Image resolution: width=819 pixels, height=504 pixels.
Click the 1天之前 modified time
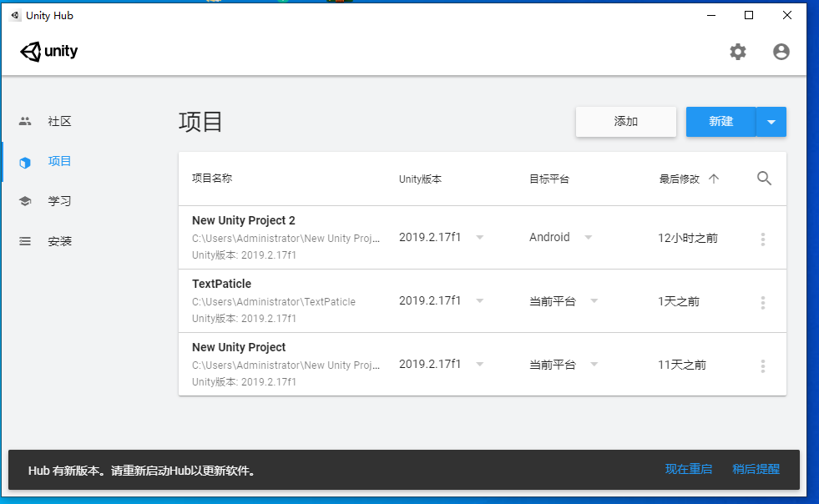click(x=678, y=301)
